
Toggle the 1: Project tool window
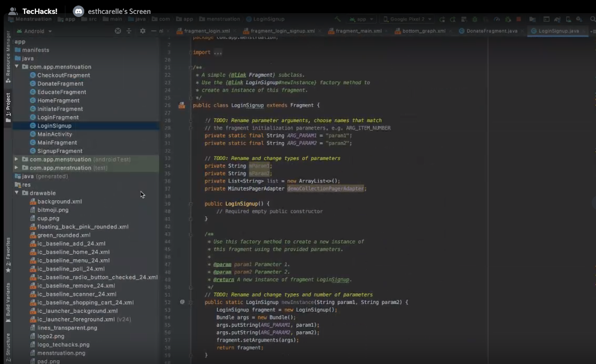point(8,107)
